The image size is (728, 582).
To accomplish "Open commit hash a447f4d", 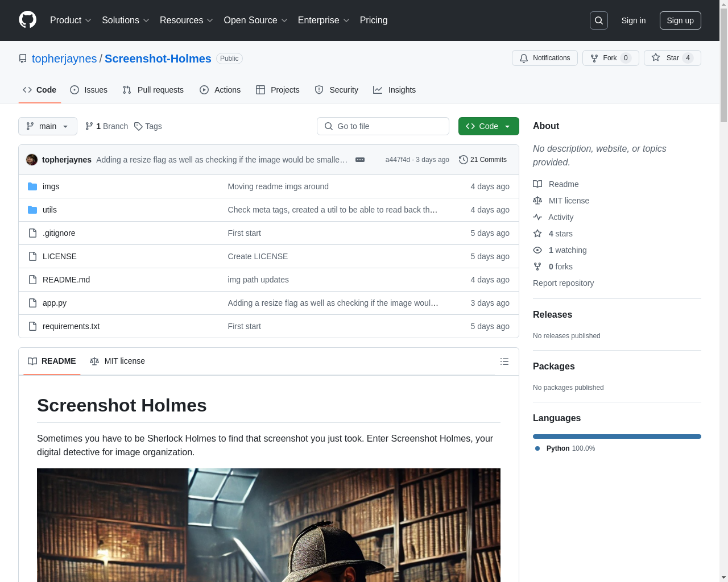I will pos(398,160).
